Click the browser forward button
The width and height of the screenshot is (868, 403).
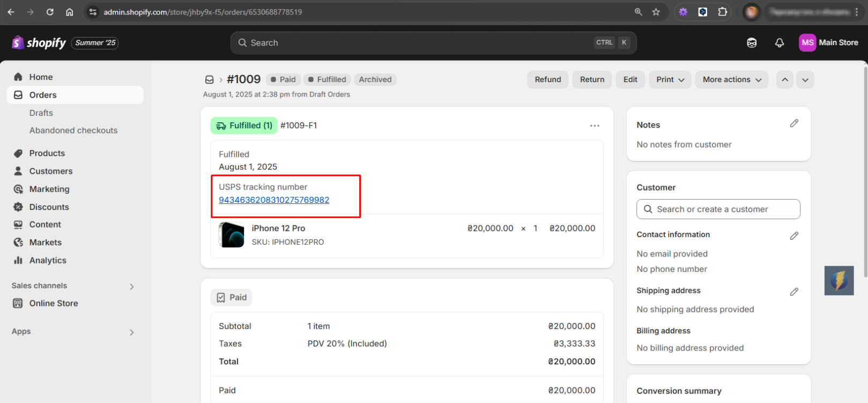[x=31, y=12]
